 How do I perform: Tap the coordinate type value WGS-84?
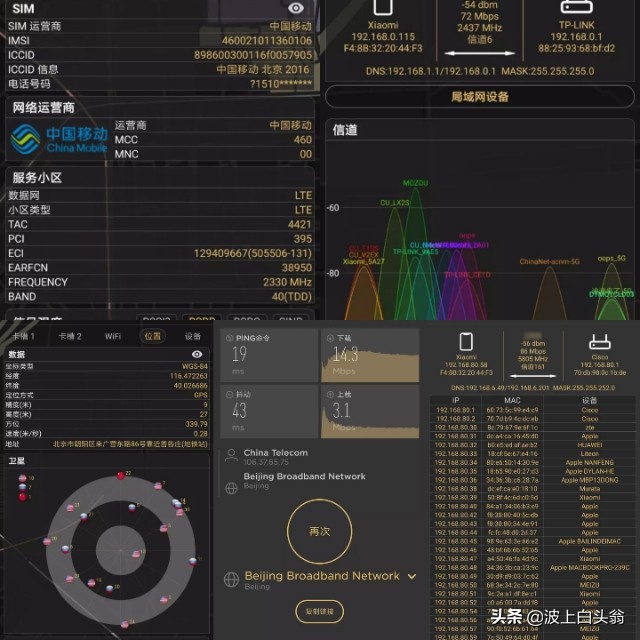195,366
